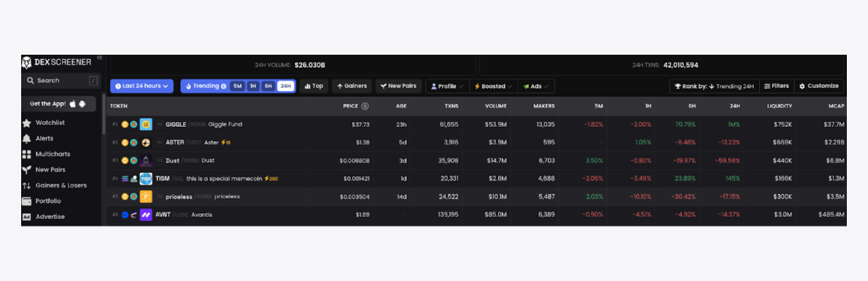Select the 6H trending timeframe
This screenshot has width=868, height=281.
[x=269, y=86]
